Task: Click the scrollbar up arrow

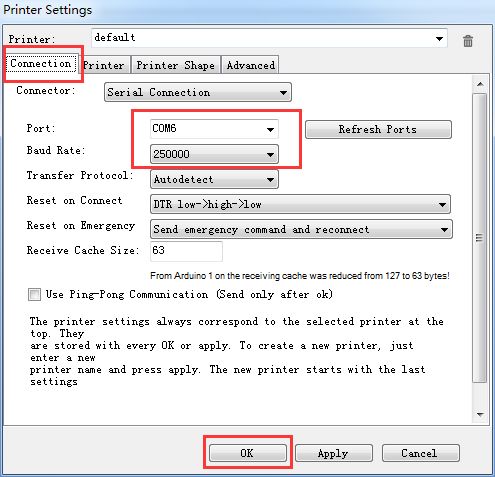Action: [x=480, y=84]
